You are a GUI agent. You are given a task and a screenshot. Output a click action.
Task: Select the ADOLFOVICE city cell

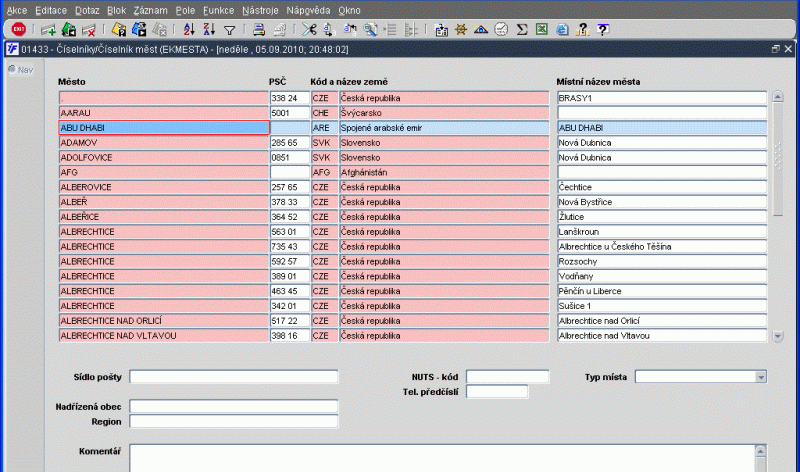[164, 157]
